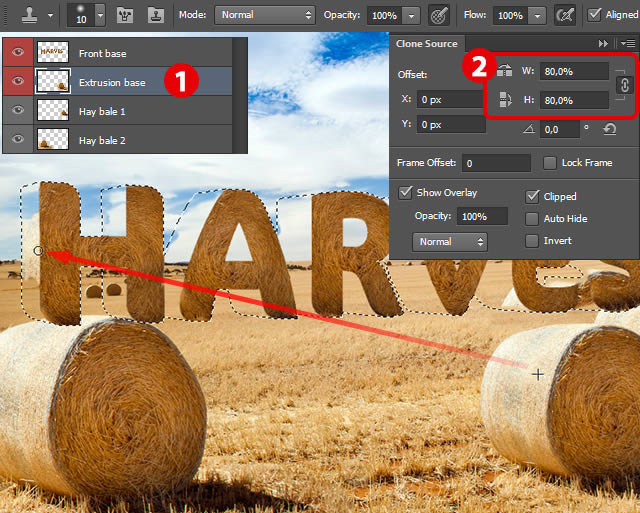The height and width of the screenshot is (513, 640).
Task: Click the H 80,0% height field
Action: pos(574,100)
